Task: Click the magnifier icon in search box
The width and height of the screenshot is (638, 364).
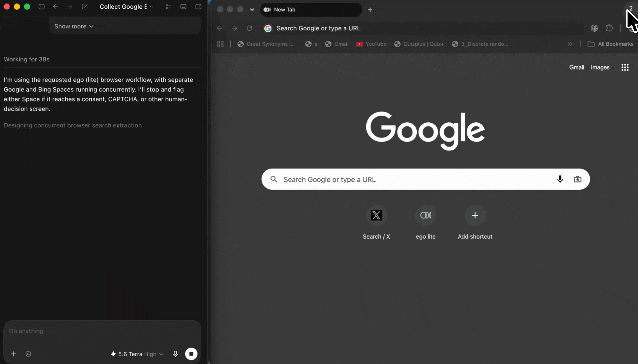Action: point(274,179)
